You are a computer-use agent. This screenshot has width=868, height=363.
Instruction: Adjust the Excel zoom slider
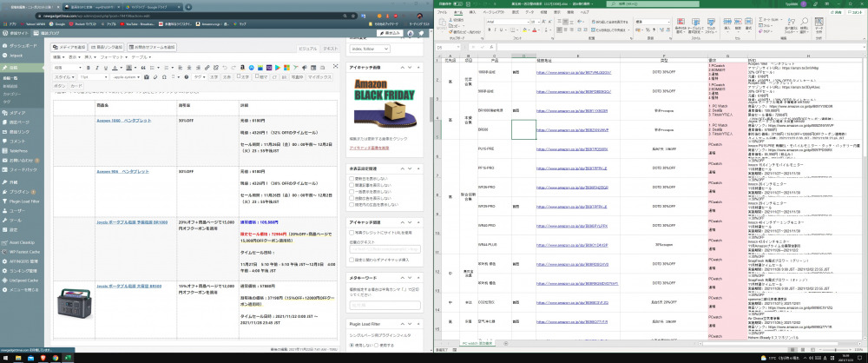836,350
